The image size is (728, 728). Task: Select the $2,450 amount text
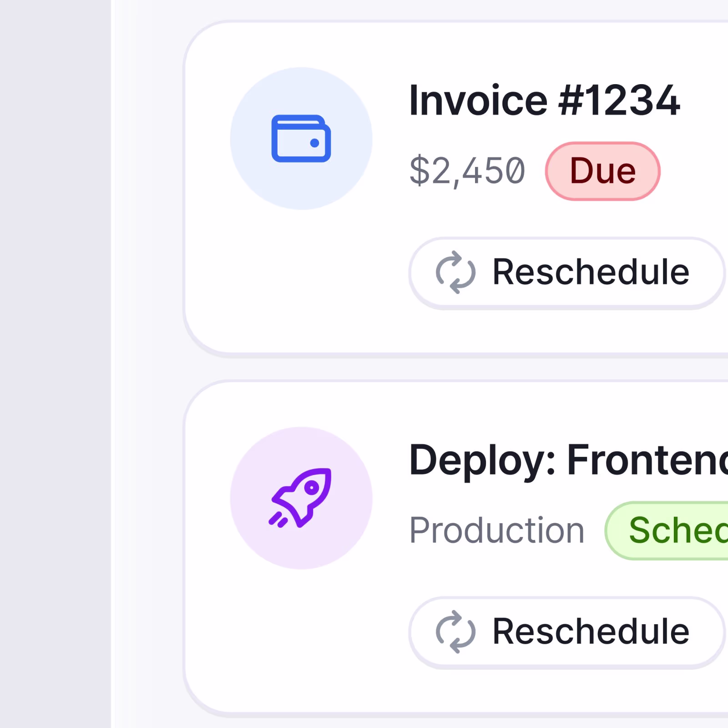[467, 171]
